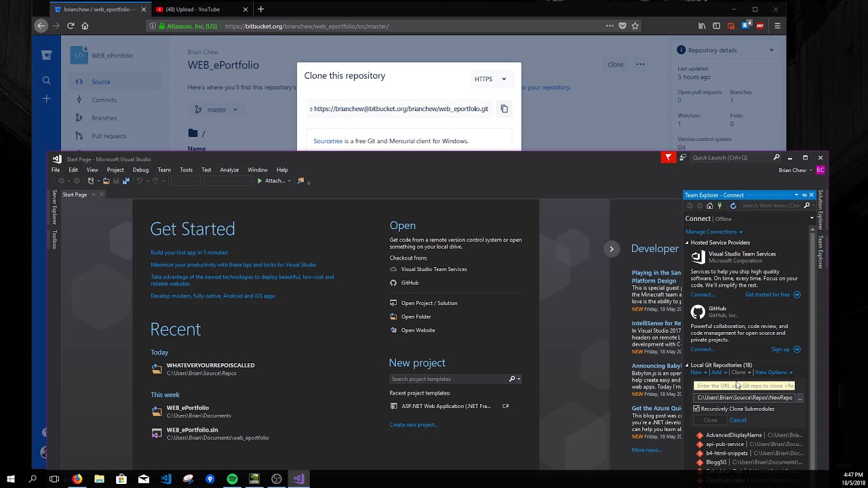Toggle Recursively Clone Submodules checkbox
Image resolution: width=868 pixels, height=488 pixels.
tap(696, 409)
